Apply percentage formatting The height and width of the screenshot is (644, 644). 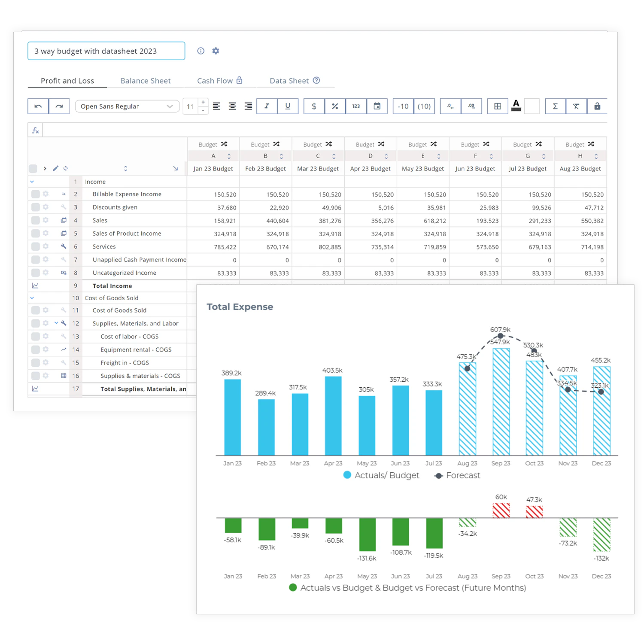point(335,106)
